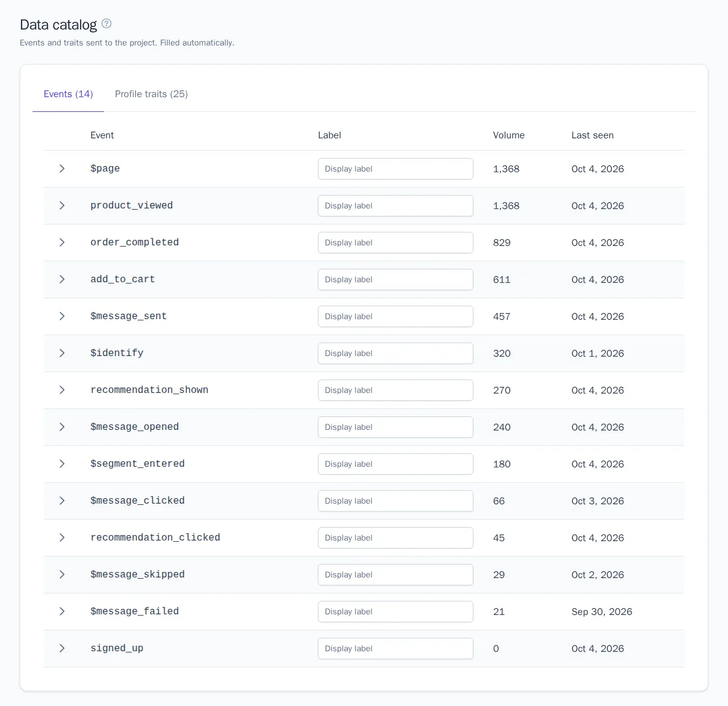Switch to the Profile traits (25) tab
This screenshot has width=728, height=706.
151,94
